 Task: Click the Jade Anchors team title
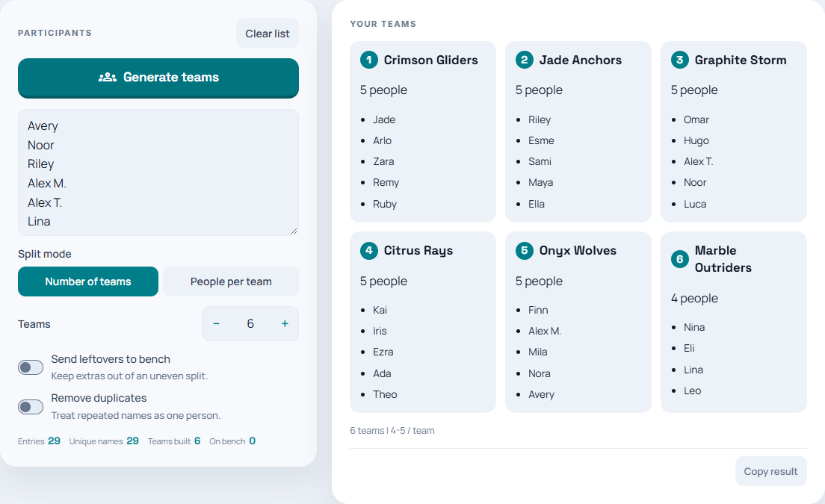[x=581, y=60]
